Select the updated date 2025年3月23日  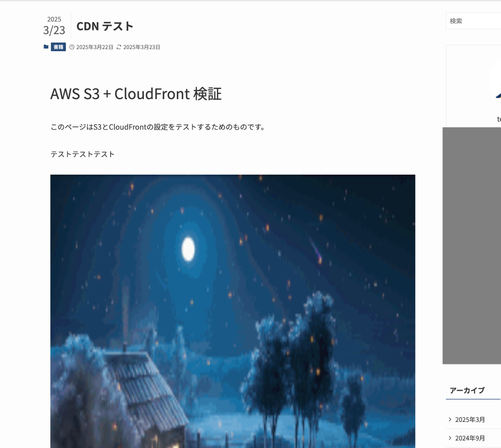[142, 47]
